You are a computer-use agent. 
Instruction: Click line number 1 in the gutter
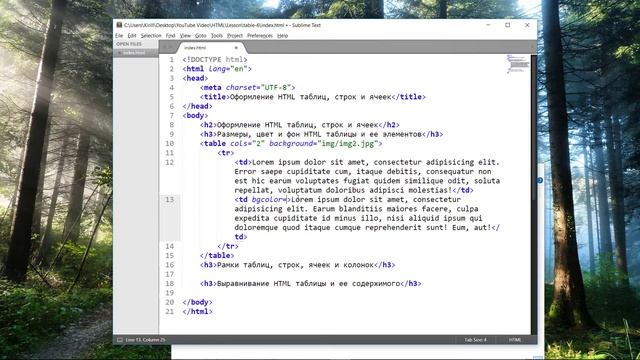pos(172,60)
